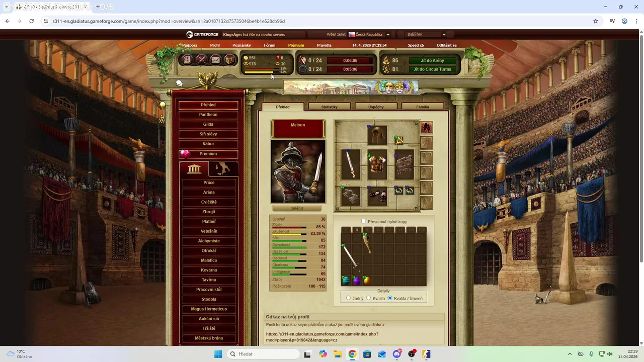Open the Windows Start menu
Image resolution: width=644 pixels, height=362 pixels.
(x=218, y=354)
